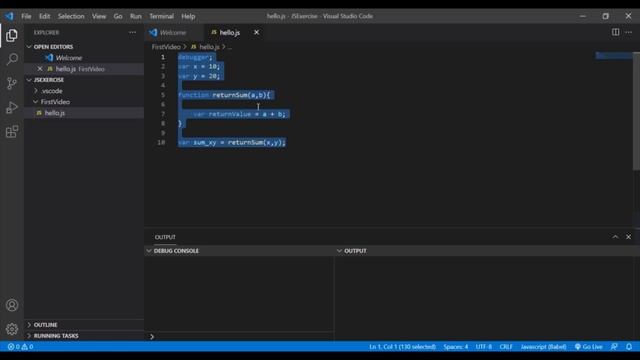Select the OUTPUT panel tab
640x360 pixels.
click(165, 237)
